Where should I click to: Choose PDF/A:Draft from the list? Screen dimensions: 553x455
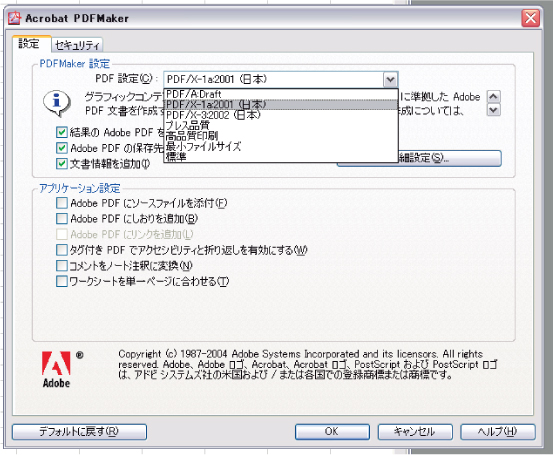281,94
